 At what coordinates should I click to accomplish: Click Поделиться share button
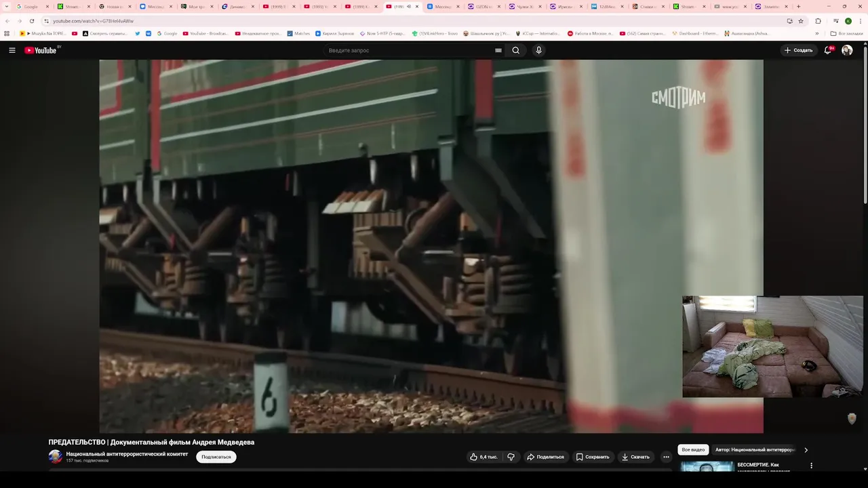546,457
